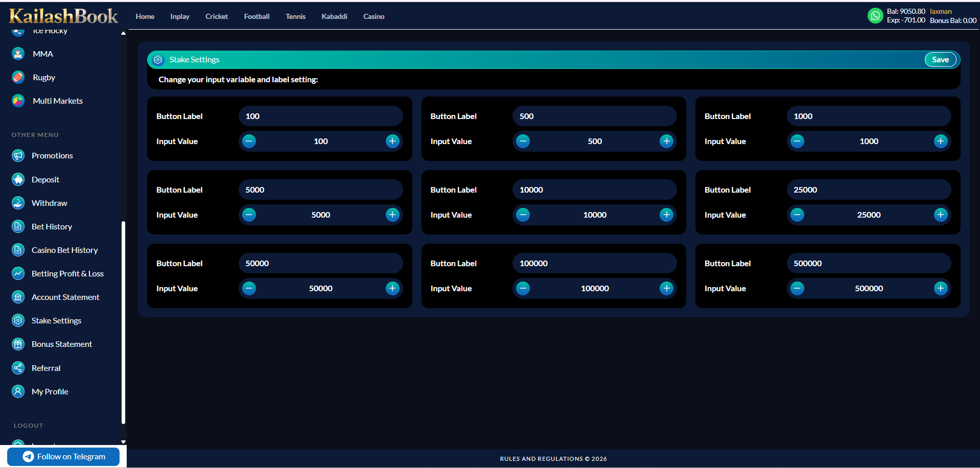Click the Casino Bet History icon
The image size is (980, 468).
point(18,250)
